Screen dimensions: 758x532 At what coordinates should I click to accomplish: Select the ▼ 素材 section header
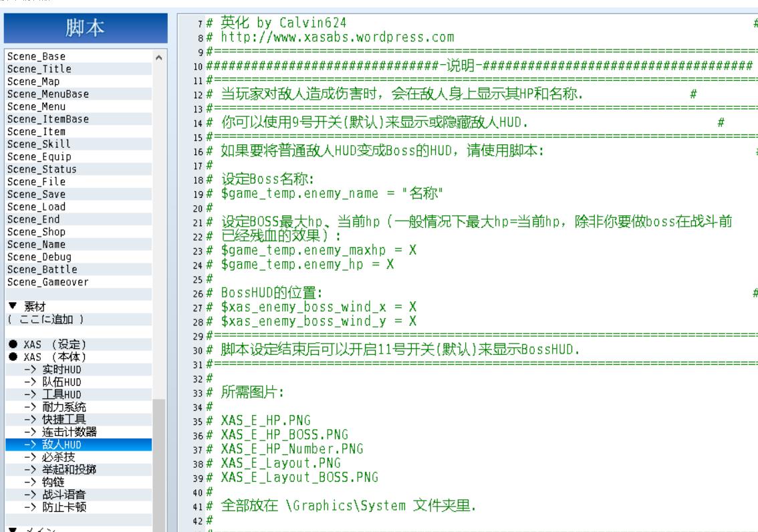coord(78,307)
